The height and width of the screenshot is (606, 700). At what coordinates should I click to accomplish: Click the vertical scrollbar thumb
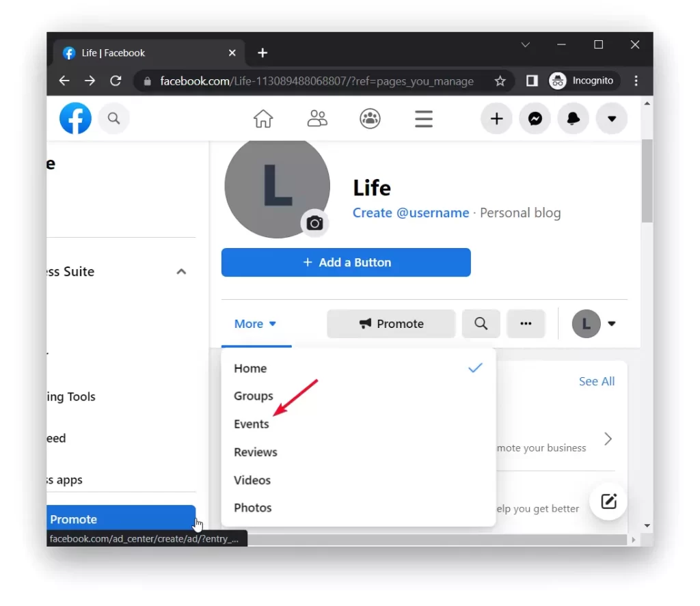[647, 181]
